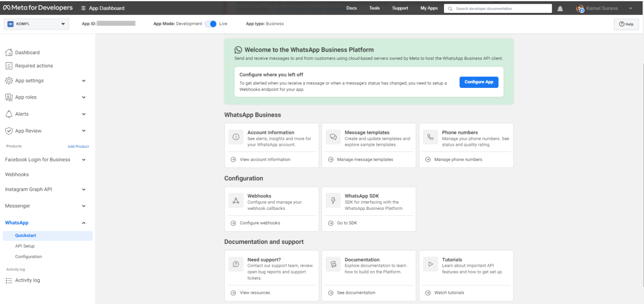644x304 pixels.
Task: Open the notifications bell
Action: (x=560, y=8)
